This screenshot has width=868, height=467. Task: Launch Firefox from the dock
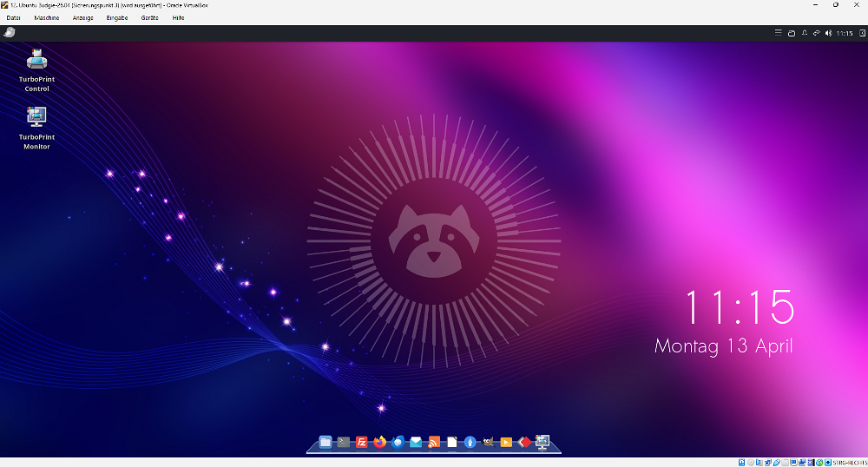[x=380, y=443]
